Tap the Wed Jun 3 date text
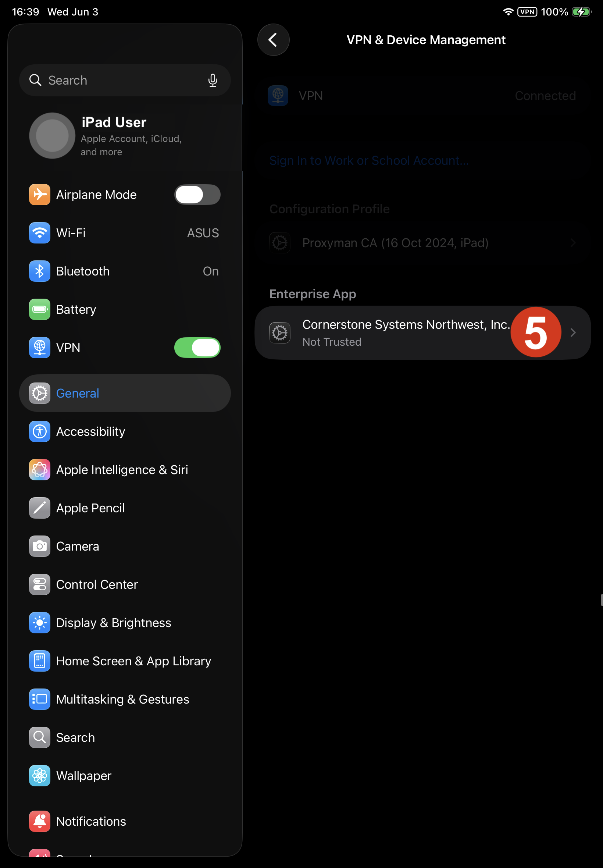The height and width of the screenshot is (868, 603). point(72,12)
